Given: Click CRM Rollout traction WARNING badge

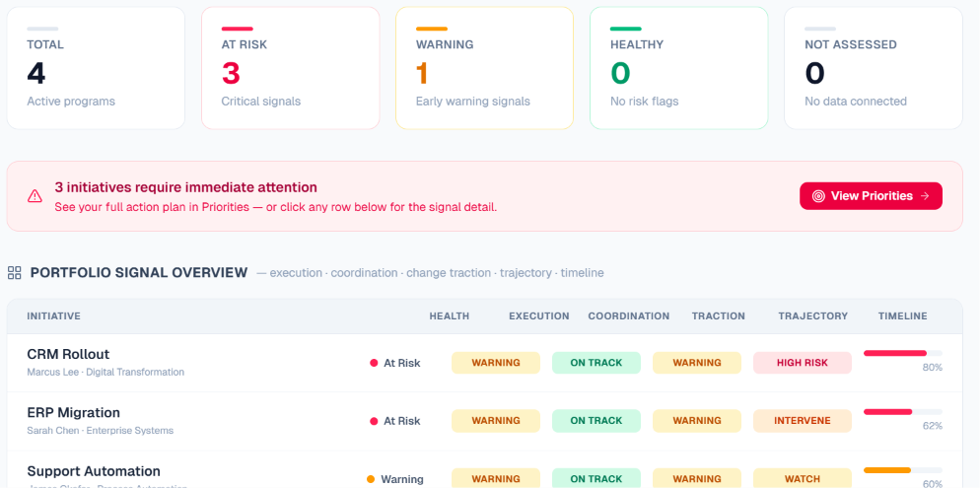Looking at the screenshot, I should (x=697, y=363).
